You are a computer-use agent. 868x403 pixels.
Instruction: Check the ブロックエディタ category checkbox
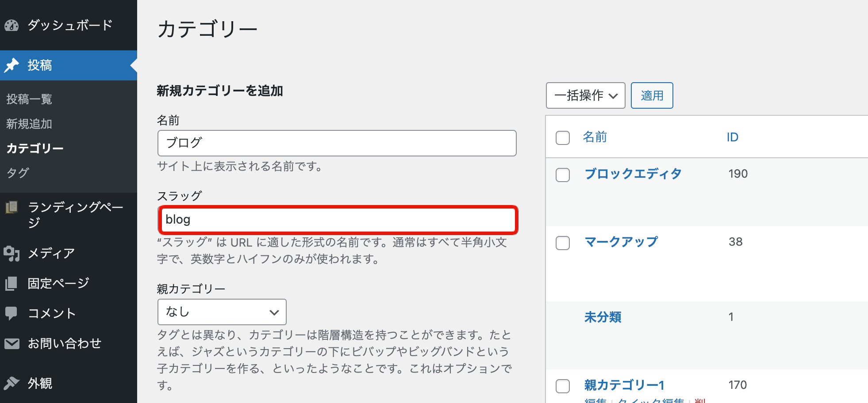(562, 175)
